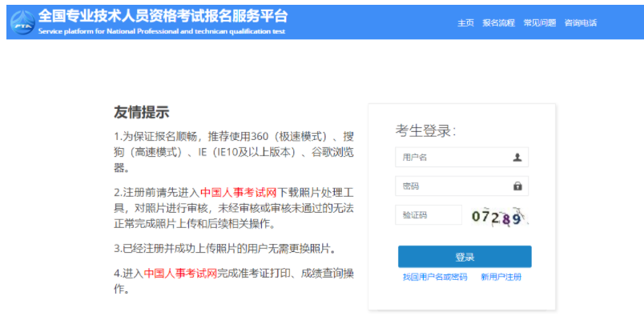Viewport: 644px width, 328px height.
Task: Click the user silhouette icon in username field
Action: [x=517, y=158]
